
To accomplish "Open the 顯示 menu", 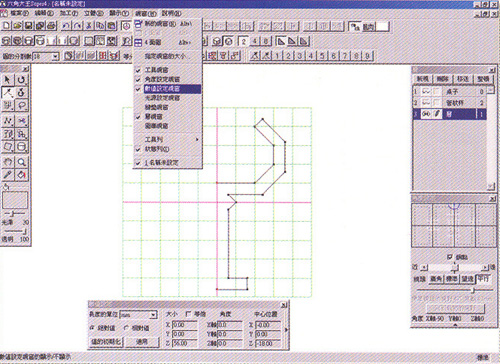I will (119, 13).
